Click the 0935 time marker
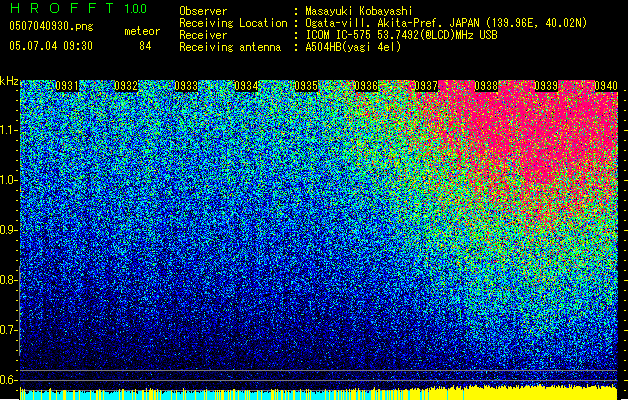This screenshot has width=629, height=400. pos(306,86)
